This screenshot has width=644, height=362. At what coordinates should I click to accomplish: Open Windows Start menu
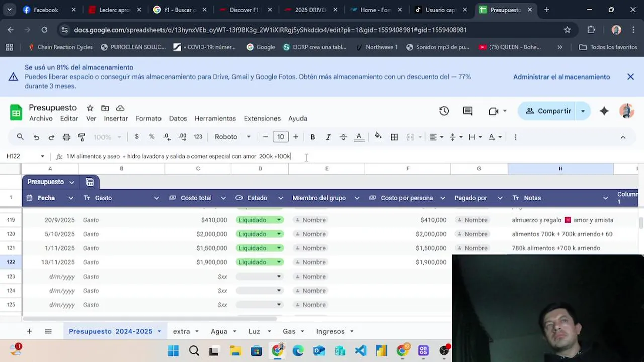[x=173, y=351]
